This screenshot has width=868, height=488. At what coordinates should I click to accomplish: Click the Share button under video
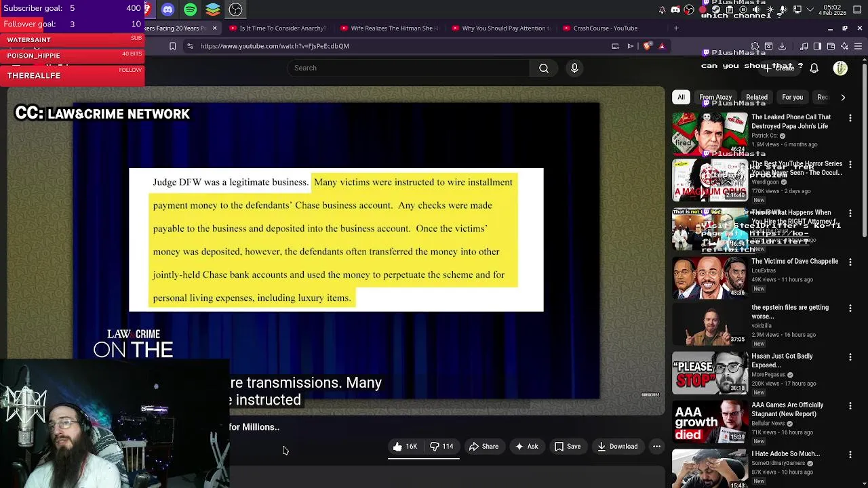(x=484, y=447)
